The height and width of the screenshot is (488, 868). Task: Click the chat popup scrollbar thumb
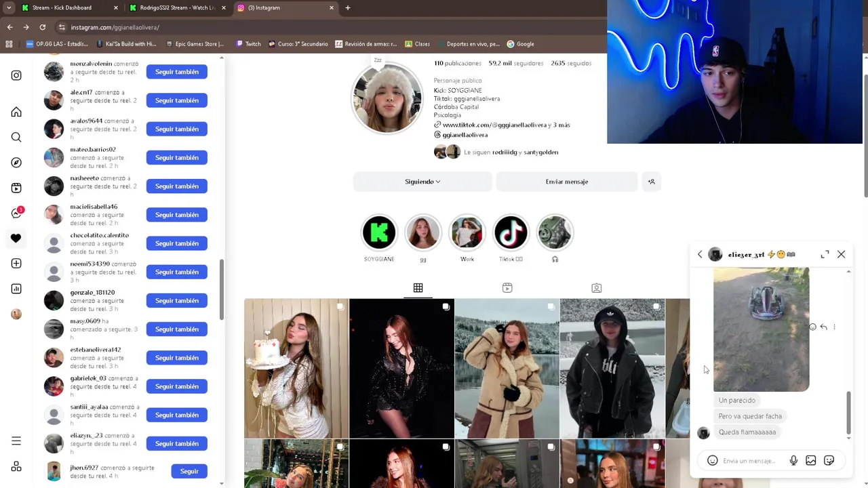click(x=848, y=412)
